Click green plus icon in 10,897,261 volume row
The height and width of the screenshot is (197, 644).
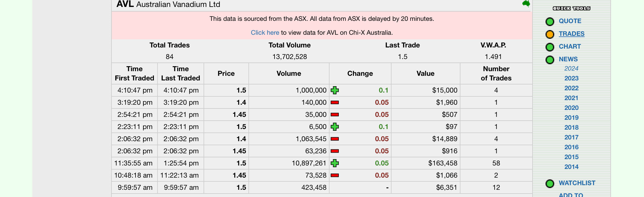[x=335, y=163]
